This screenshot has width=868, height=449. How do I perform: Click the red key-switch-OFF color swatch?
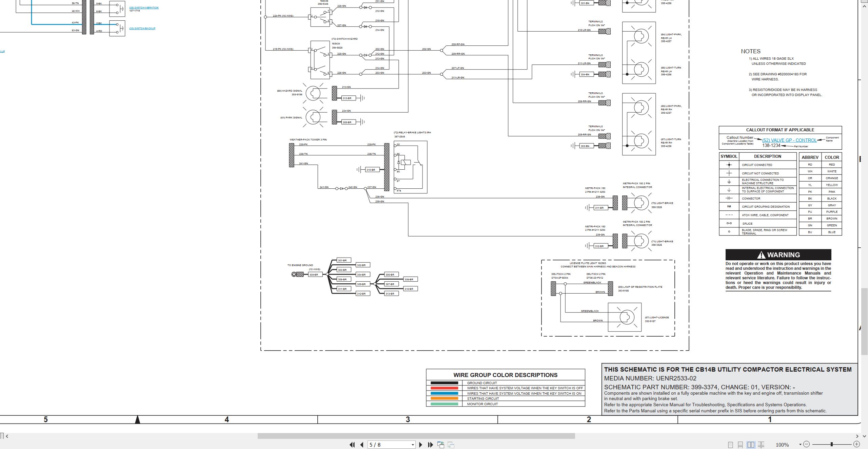pos(444,388)
